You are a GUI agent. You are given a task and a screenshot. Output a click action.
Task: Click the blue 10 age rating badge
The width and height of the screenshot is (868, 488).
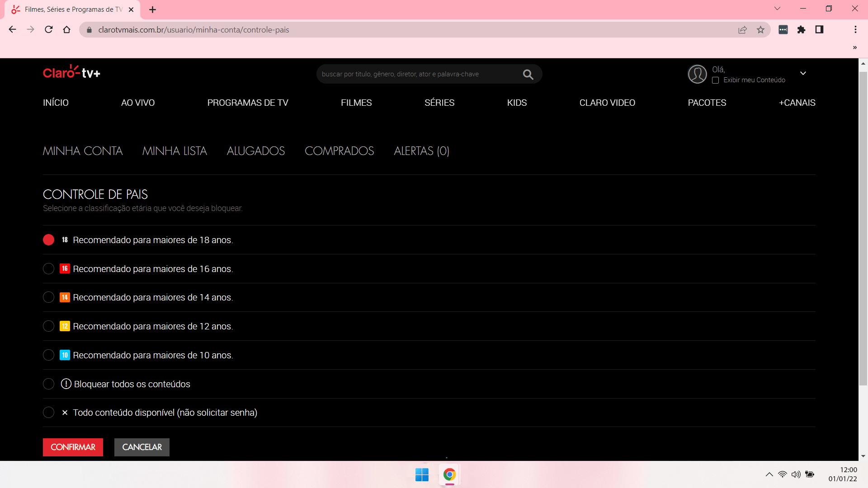point(65,355)
